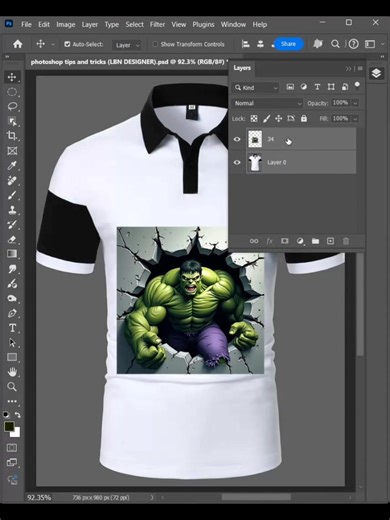390x520 pixels.
Task: Select the Eraser tool
Action: [12, 239]
